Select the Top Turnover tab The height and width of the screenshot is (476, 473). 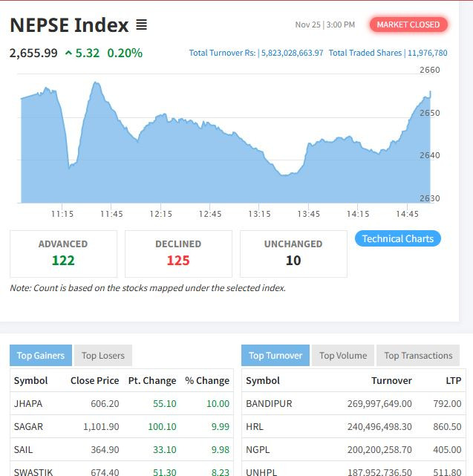275,356
